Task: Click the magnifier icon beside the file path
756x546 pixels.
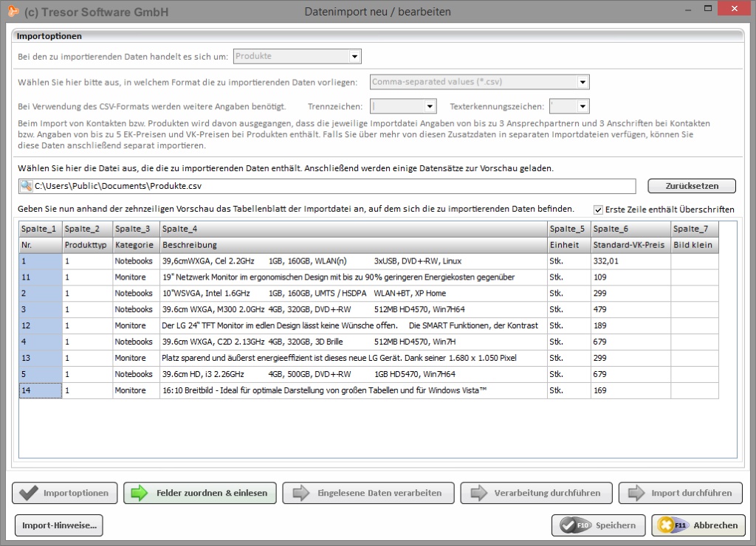Action: [x=27, y=186]
